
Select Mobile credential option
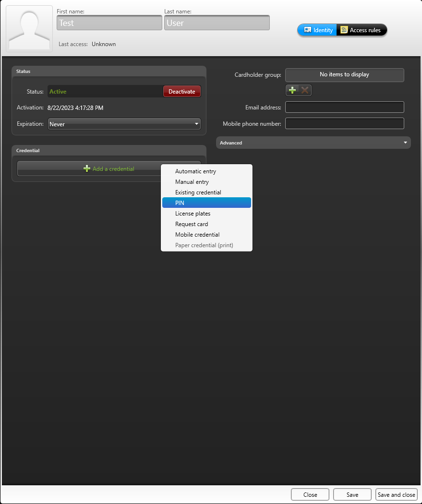pyautogui.click(x=197, y=235)
